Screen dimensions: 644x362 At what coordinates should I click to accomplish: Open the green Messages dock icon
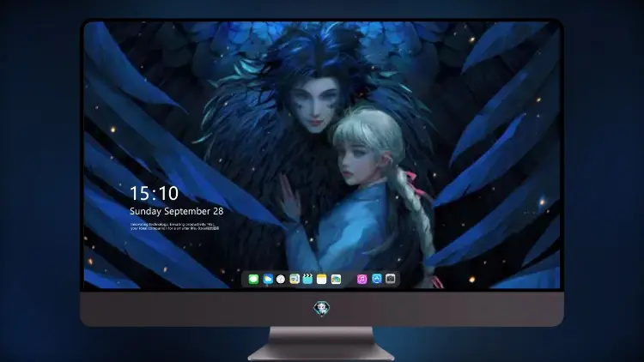[x=253, y=280]
